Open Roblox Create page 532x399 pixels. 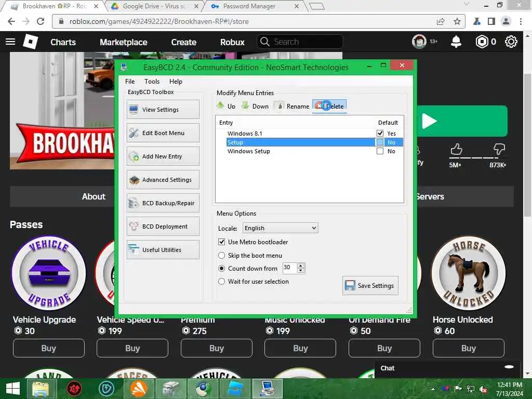pyautogui.click(x=183, y=42)
